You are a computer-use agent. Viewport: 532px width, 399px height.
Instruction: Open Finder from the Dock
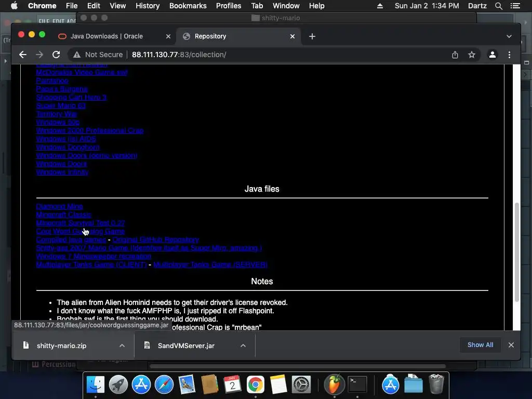coord(96,384)
